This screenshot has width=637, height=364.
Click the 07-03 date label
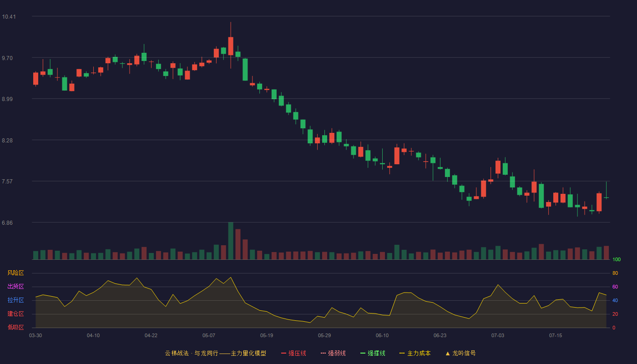coord(498,335)
